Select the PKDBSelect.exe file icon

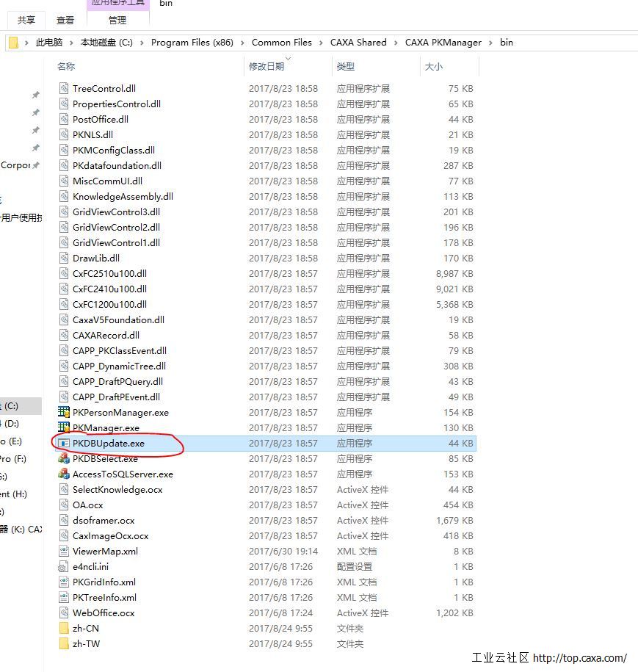point(64,459)
